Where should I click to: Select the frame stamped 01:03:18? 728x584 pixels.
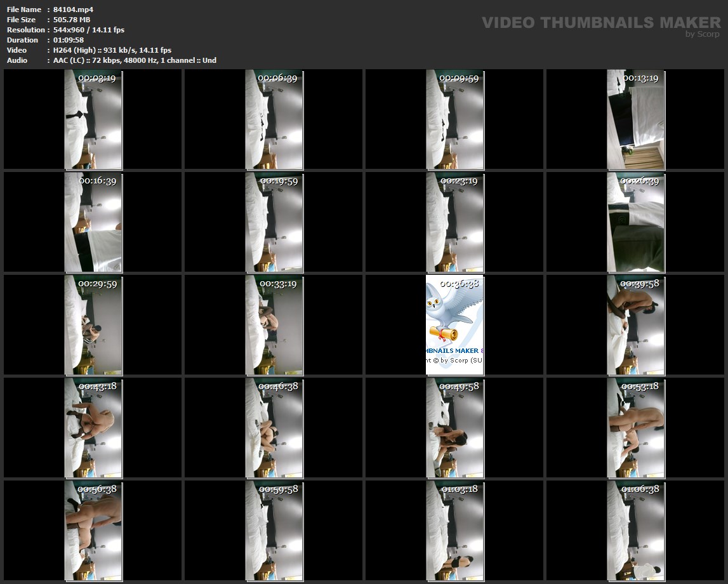click(454, 531)
